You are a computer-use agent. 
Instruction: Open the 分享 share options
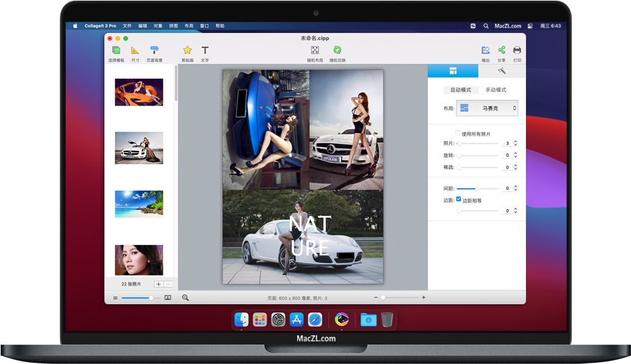pyautogui.click(x=502, y=54)
